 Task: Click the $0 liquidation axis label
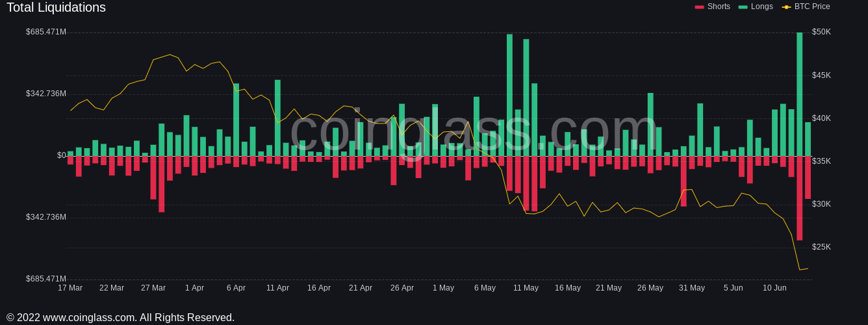point(61,155)
